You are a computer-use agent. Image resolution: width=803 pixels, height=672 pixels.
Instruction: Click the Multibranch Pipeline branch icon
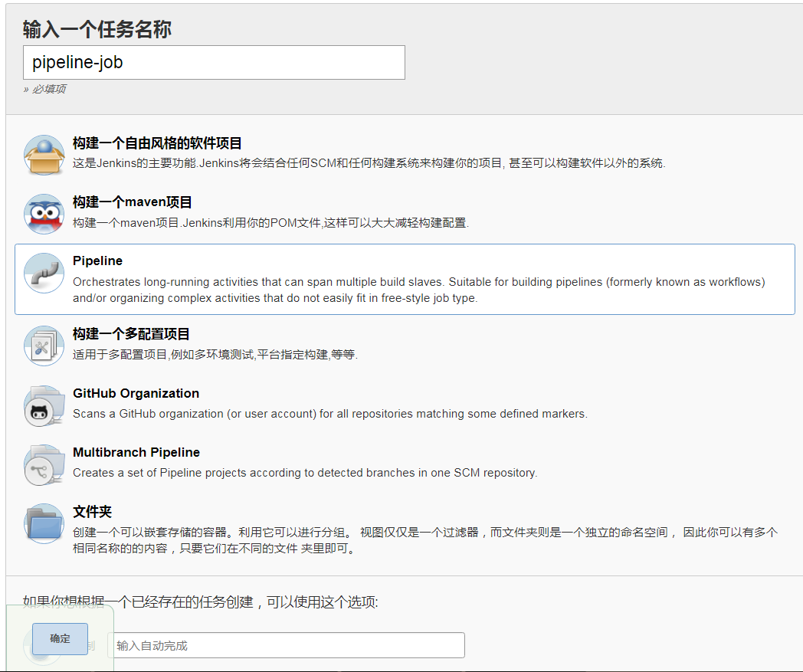(x=44, y=464)
